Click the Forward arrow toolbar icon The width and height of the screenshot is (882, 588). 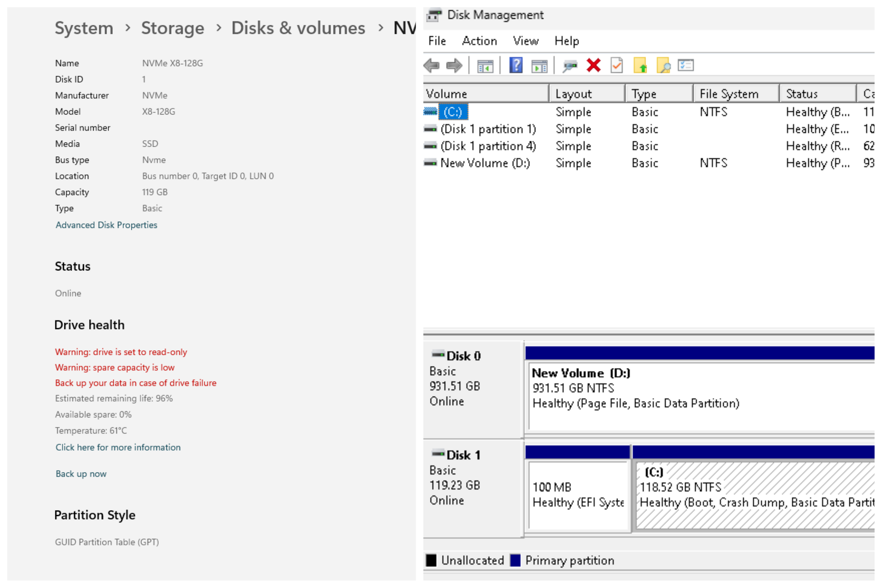tap(454, 66)
